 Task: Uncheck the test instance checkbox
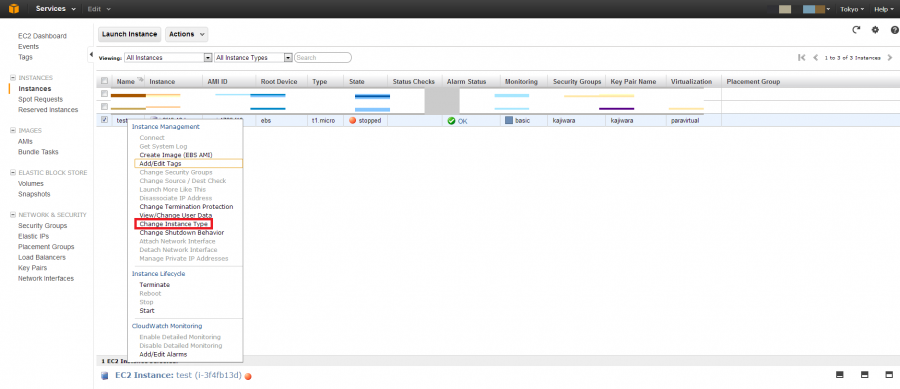(104, 120)
